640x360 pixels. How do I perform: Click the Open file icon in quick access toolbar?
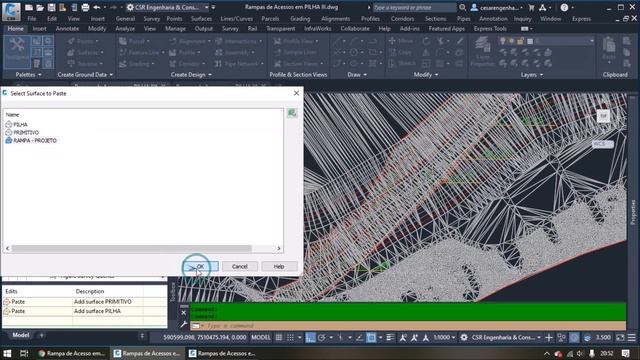pos(40,7)
